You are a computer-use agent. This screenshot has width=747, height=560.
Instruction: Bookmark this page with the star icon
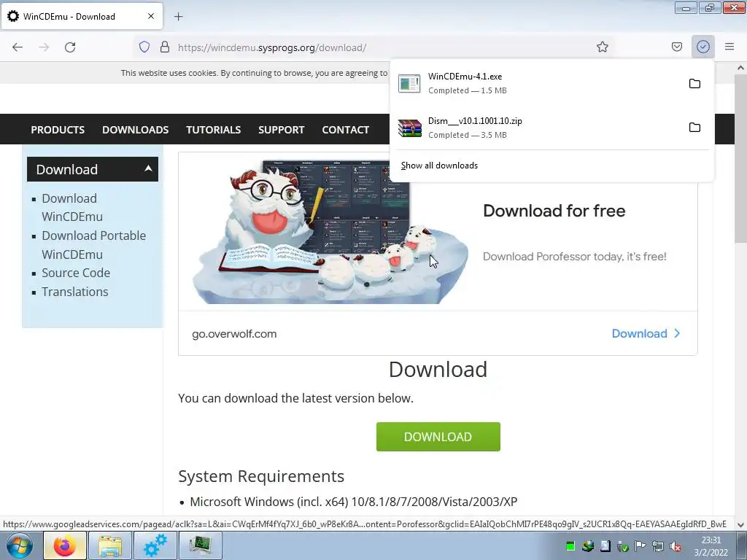602,47
